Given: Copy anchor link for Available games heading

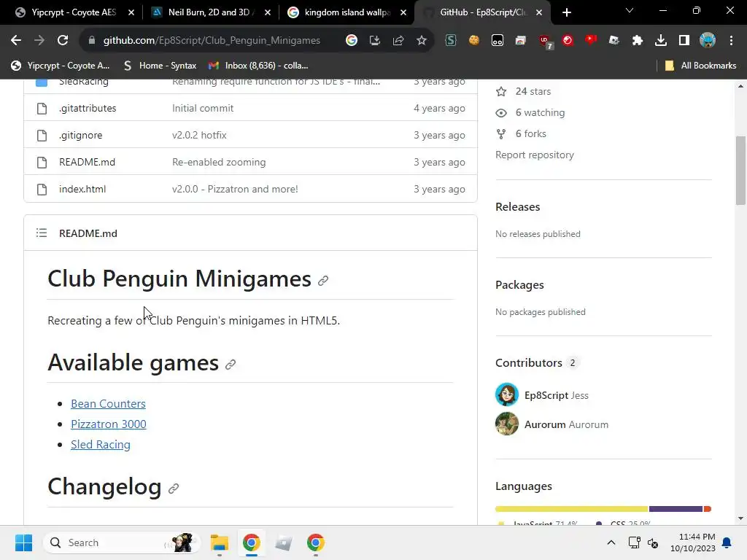Looking at the screenshot, I should click(231, 365).
